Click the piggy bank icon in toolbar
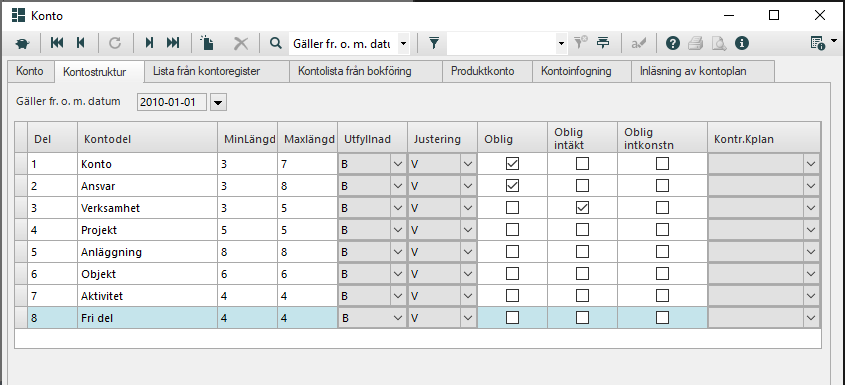Screen dimensions: 845x385 (22, 44)
